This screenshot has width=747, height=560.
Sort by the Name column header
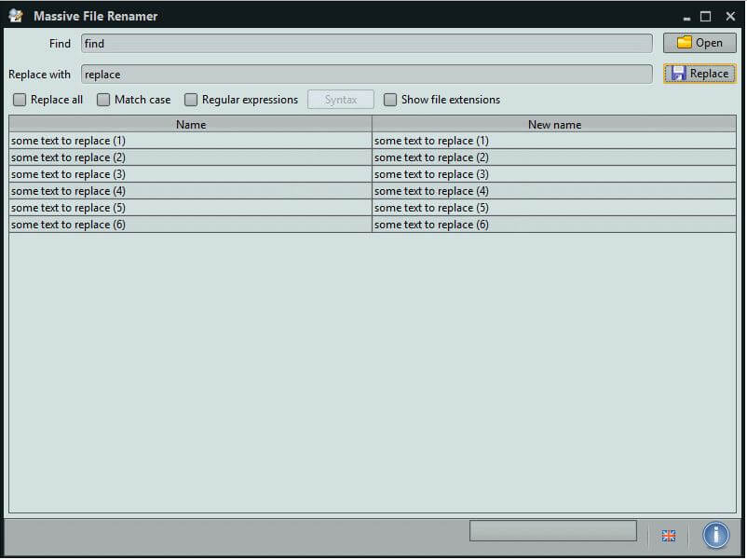point(190,124)
